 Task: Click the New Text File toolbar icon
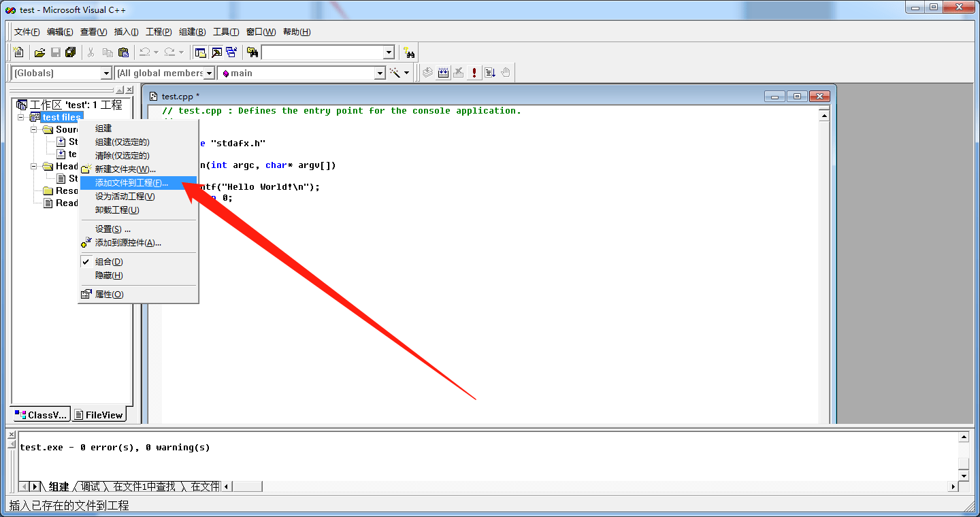pos(18,52)
